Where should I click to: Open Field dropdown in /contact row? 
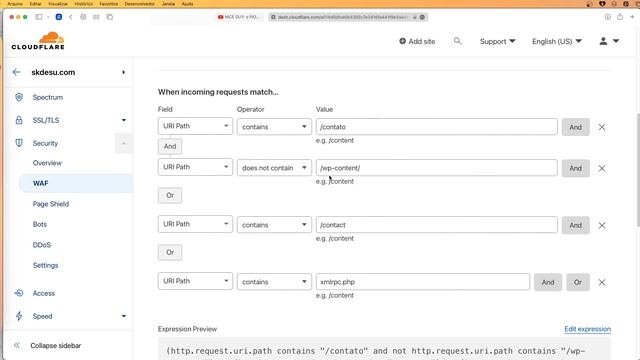[x=195, y=224]
